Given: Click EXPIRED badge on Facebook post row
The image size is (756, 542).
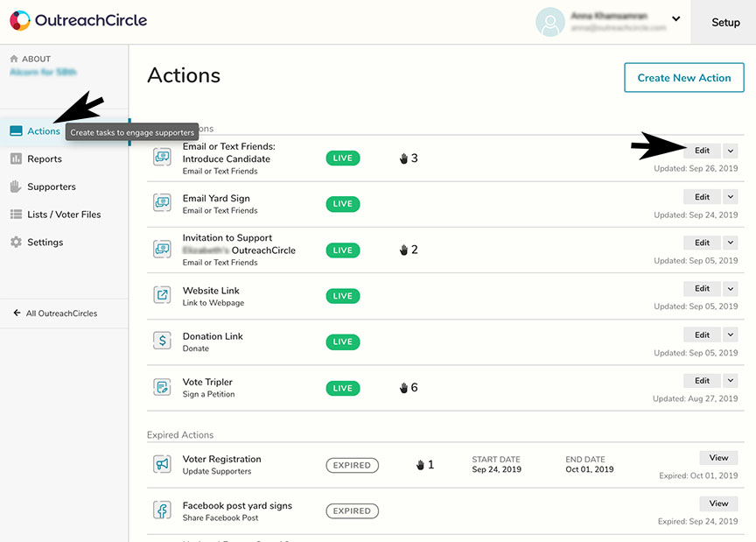Looking at the screenshot, I should click(352, 510).
